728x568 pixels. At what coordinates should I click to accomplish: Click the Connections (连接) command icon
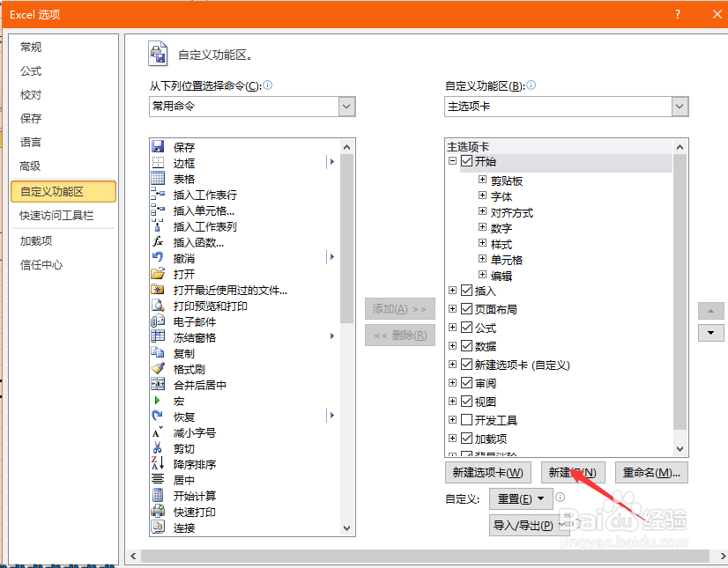coord(158,527)
